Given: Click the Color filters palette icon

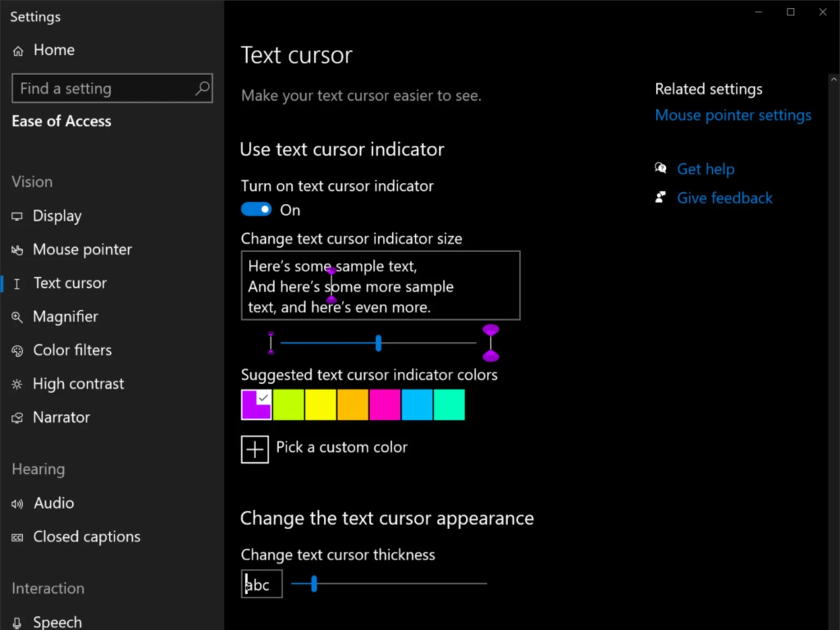Looking at the screenshot, I should (17, 351).
